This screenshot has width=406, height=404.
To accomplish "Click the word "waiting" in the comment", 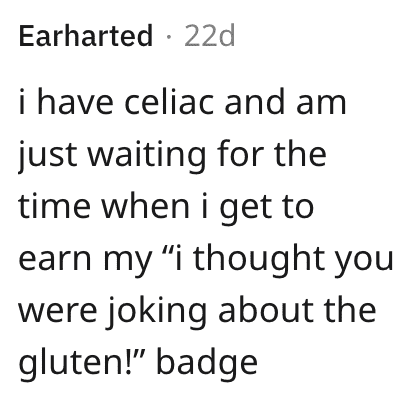I will tap(147, 154).
